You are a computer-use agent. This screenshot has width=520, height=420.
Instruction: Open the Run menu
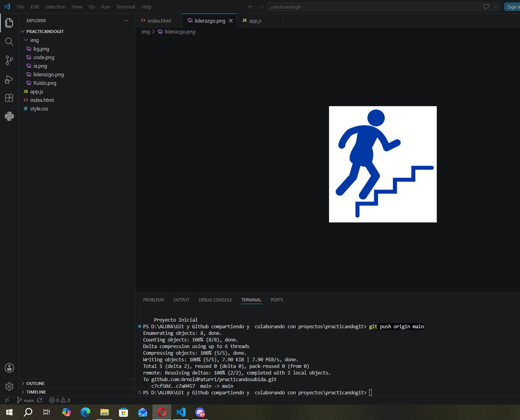point(105,7)
